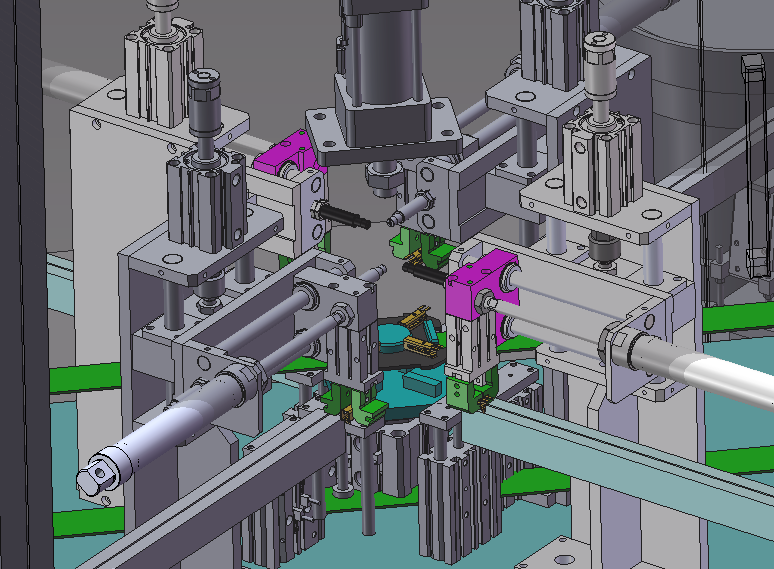Pick the teal round disc at assembly center

coord(394,338)
